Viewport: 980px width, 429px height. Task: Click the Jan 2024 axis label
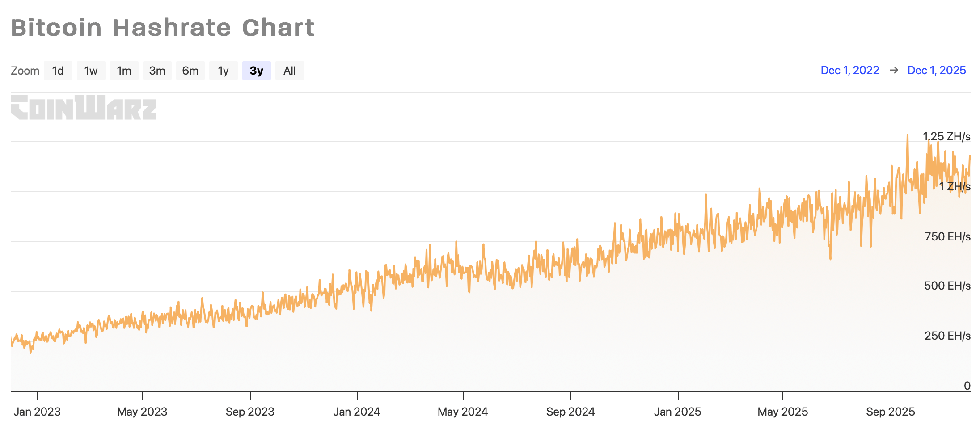pos(356,412)
